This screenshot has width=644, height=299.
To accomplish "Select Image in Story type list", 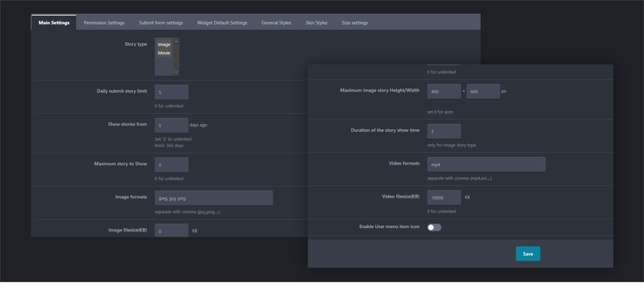I will tap(165, 44).
